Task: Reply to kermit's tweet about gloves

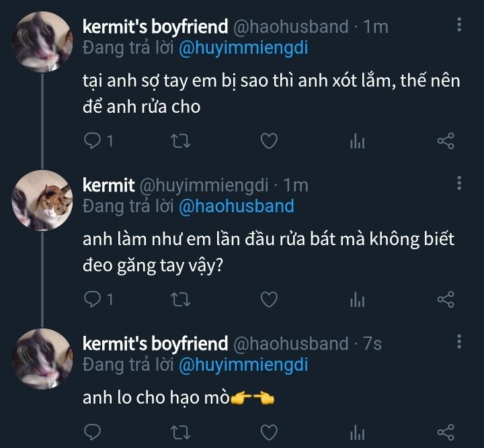Action: 93,299
